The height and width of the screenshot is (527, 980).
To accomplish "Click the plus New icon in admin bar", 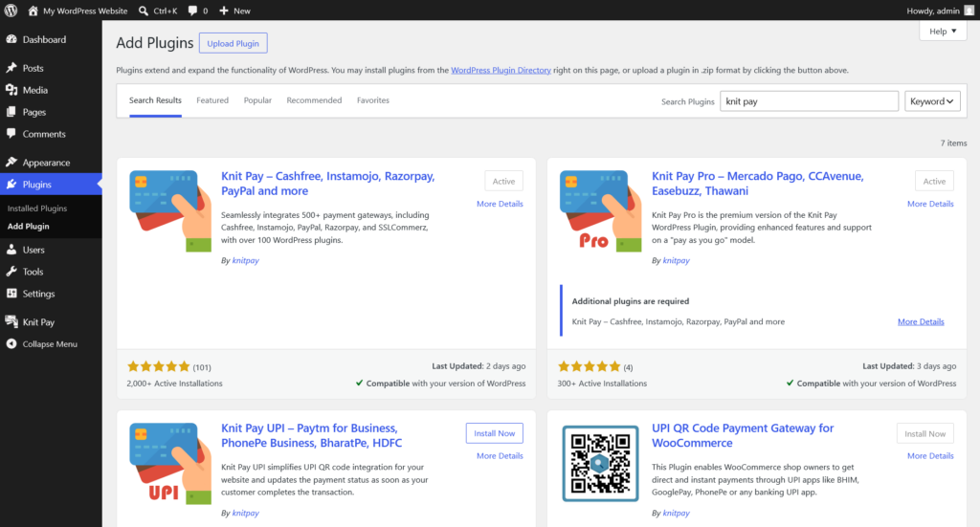I will point(224,11).
